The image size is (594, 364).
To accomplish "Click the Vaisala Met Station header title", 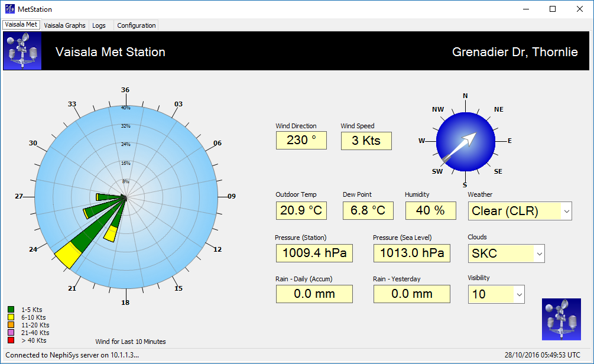I will (111, 52).
